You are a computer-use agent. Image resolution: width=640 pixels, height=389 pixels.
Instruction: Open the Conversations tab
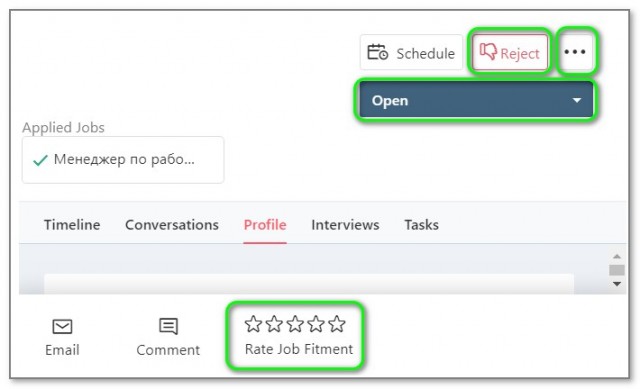pos(172,225)
